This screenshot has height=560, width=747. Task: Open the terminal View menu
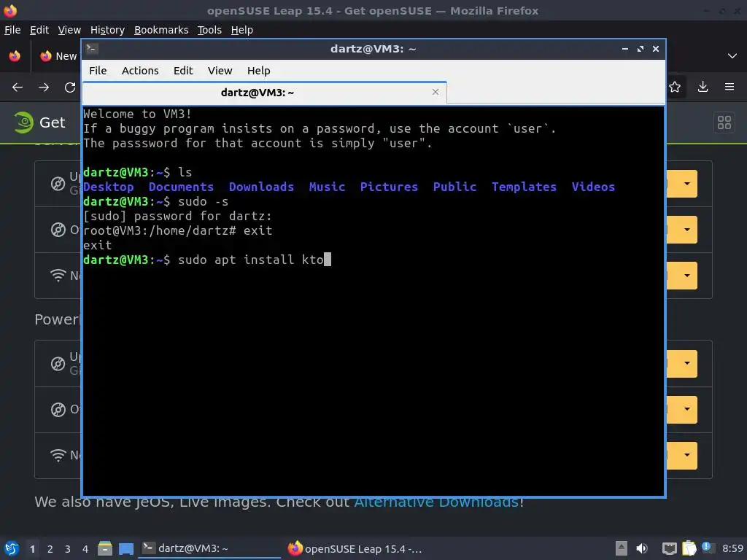click(x=220, y=71)
